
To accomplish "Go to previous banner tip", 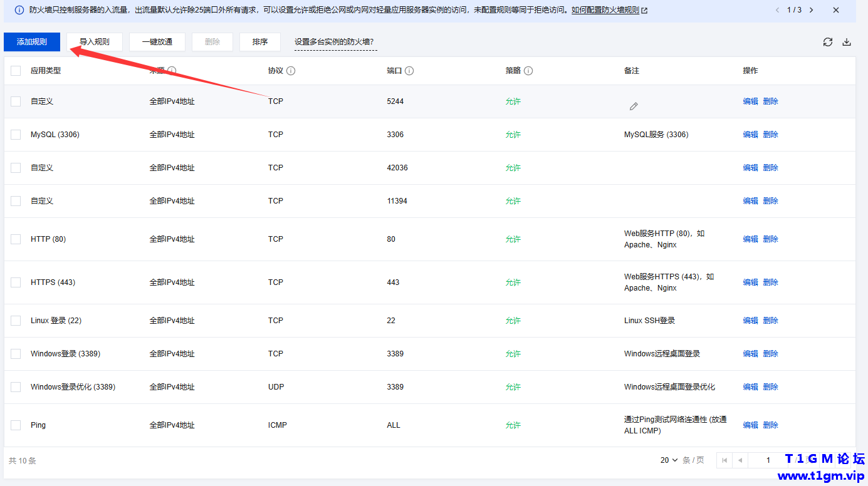I will coord(778,10).
